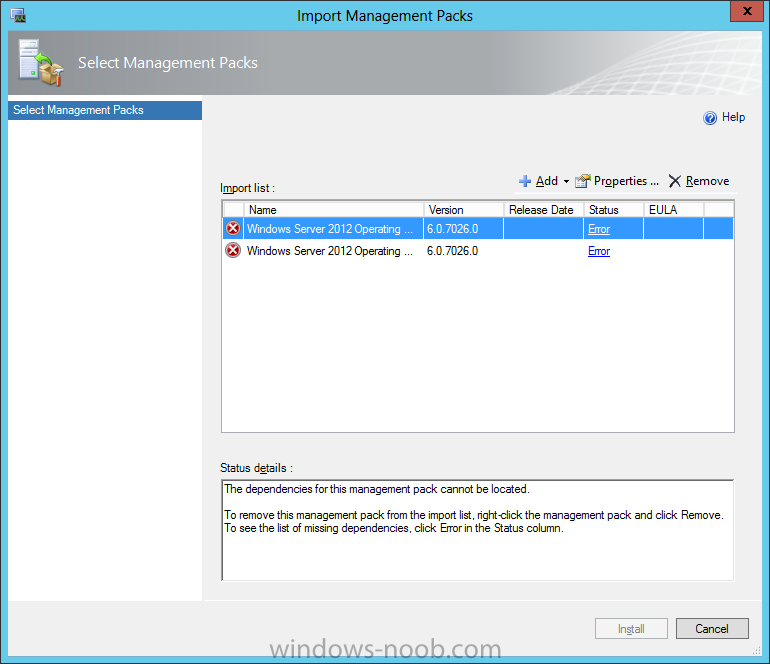Click inside the Status details text box
This screenshot has height=664, width=770.
(478, 530)
